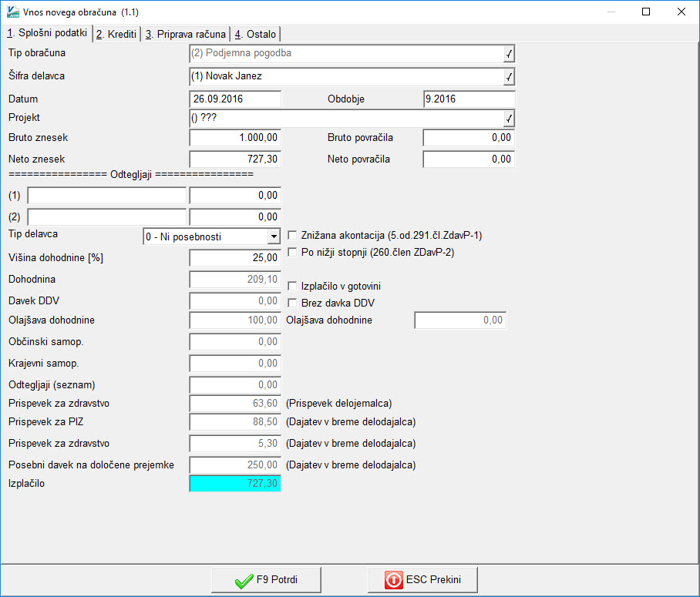
Task: Click the Odtegljaji section header text
Action: pyautogui.click(x=131, y=174)
